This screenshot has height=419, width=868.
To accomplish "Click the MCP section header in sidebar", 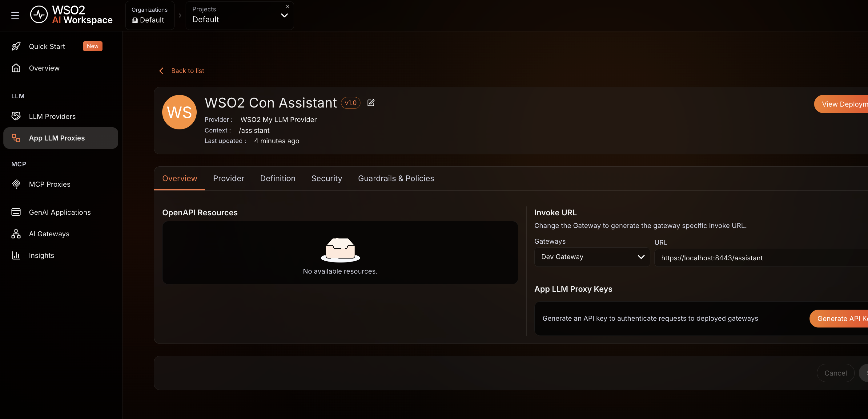I will click(18, 164).
